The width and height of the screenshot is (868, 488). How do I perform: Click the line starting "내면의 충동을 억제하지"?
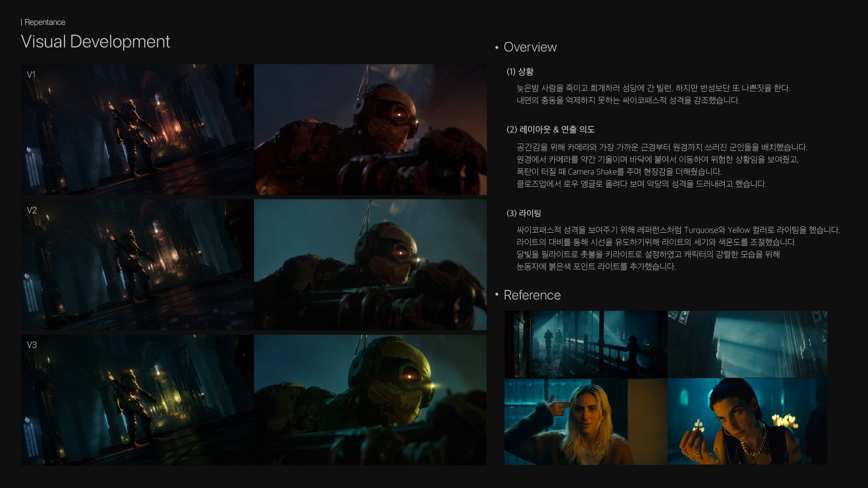(x=628, y=100)
